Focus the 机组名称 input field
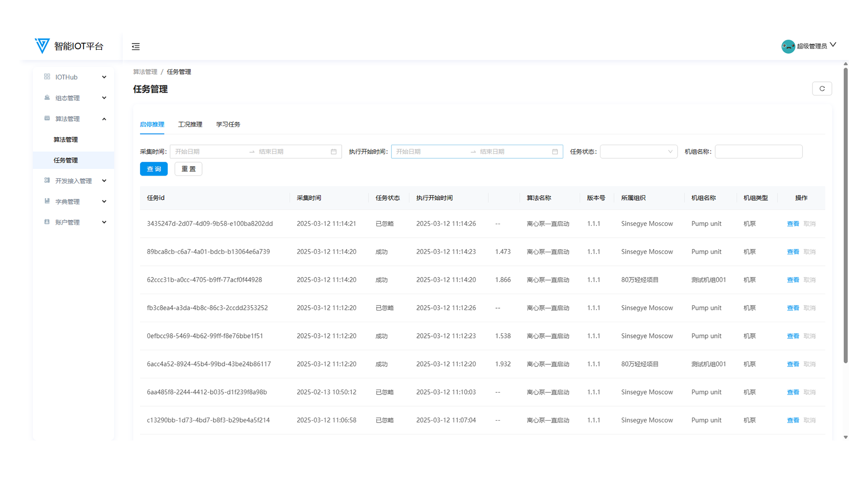This screenshot has height=488, width=868. 758,152
